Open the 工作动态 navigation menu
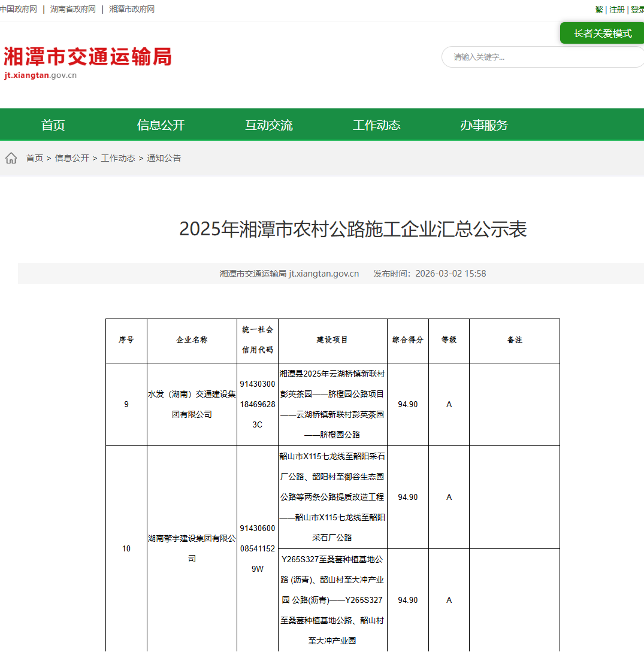 click(376, 125)
